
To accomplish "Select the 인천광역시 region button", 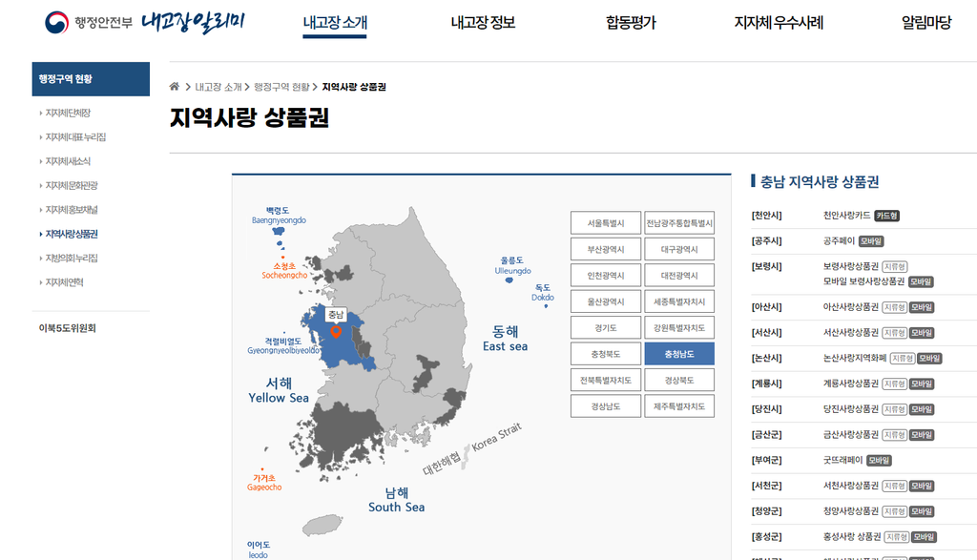I will point(606,276).
